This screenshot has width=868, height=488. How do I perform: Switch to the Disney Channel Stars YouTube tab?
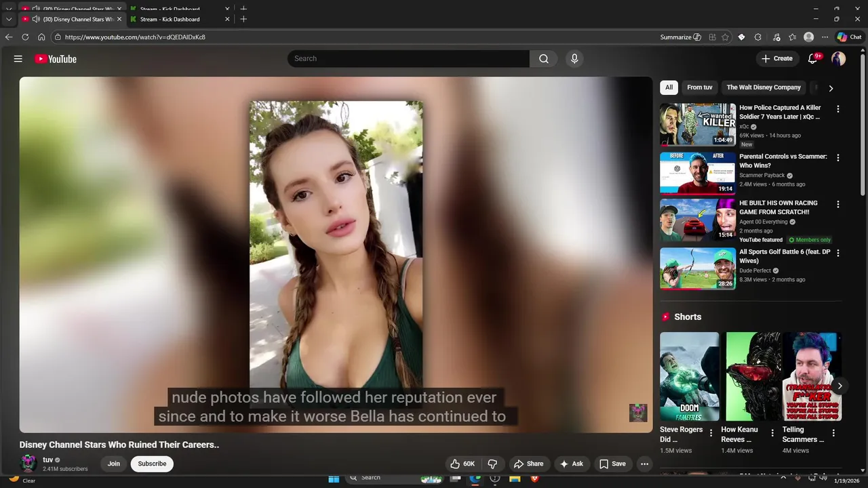71,19
